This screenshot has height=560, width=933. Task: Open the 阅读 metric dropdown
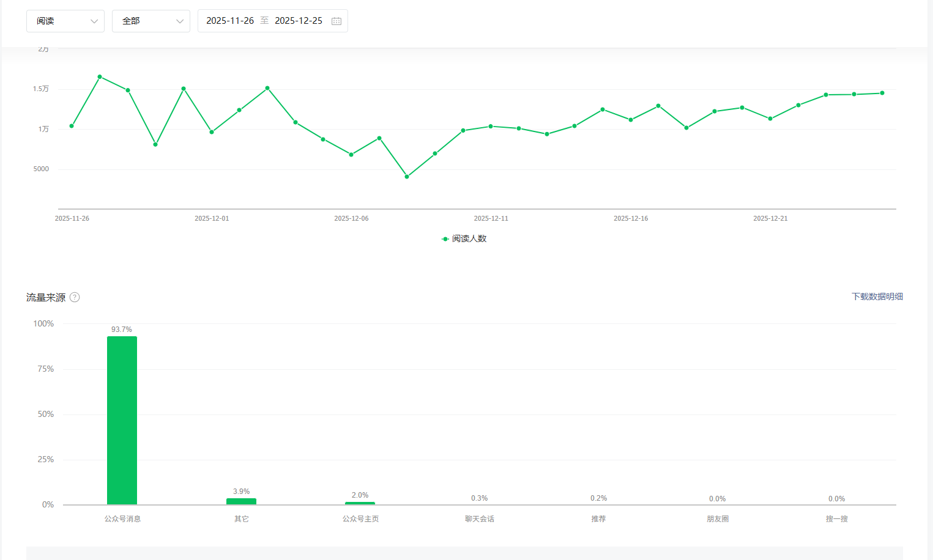[65, 21]
